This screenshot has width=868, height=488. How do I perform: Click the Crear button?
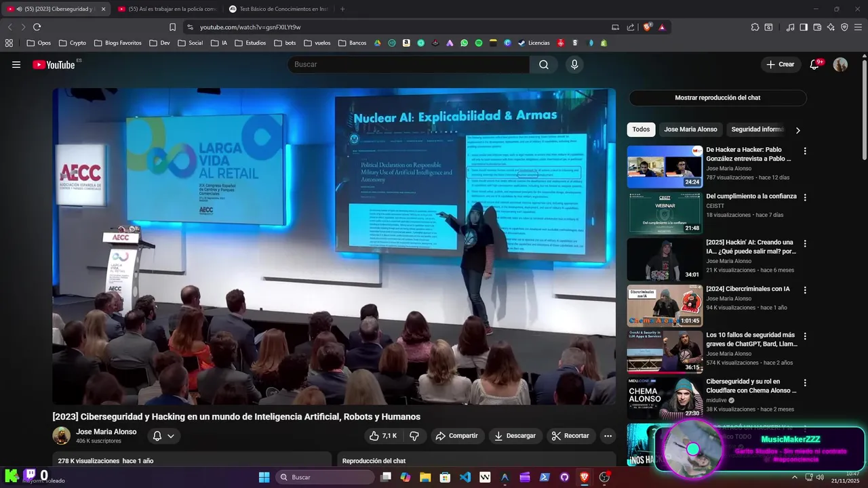(780, 64)
